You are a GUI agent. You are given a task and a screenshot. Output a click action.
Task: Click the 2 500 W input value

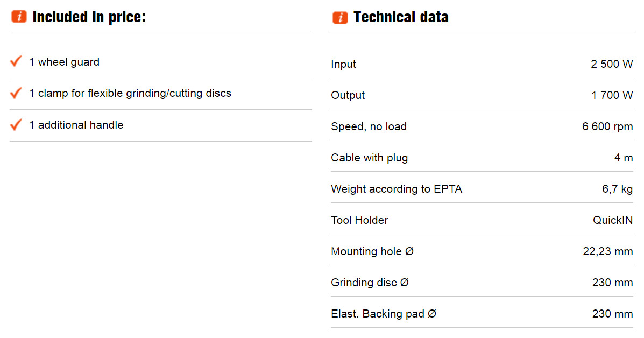coord(612,64)
